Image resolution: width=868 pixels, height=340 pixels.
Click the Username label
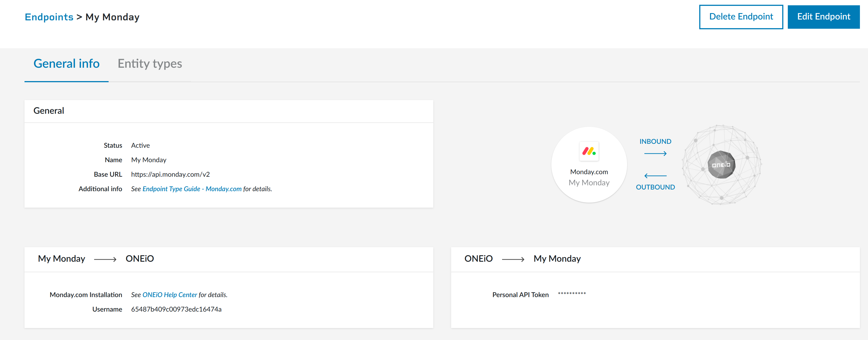[x=107, y=309]
